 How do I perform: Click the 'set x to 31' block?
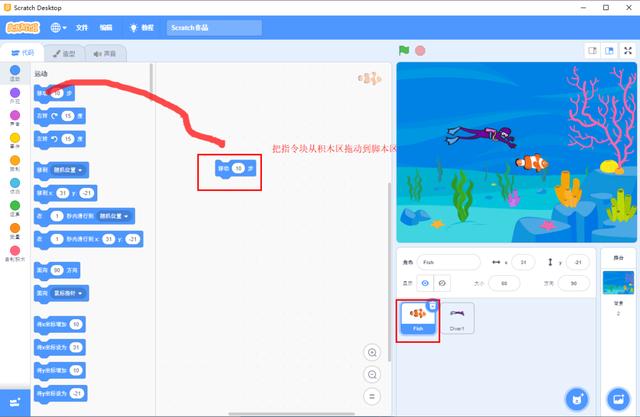pyautogui.click(x=60, y=348)
